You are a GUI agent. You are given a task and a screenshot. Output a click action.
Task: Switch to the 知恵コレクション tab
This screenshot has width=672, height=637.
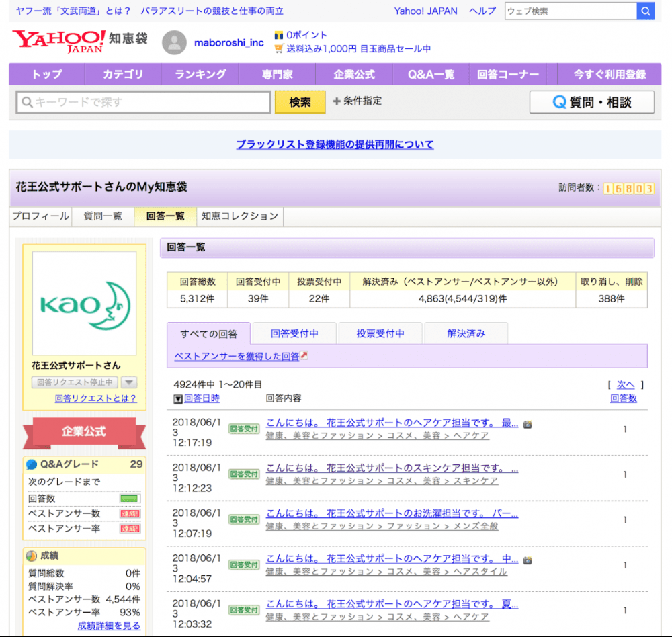pyautogui.click(x=240, y=216)
